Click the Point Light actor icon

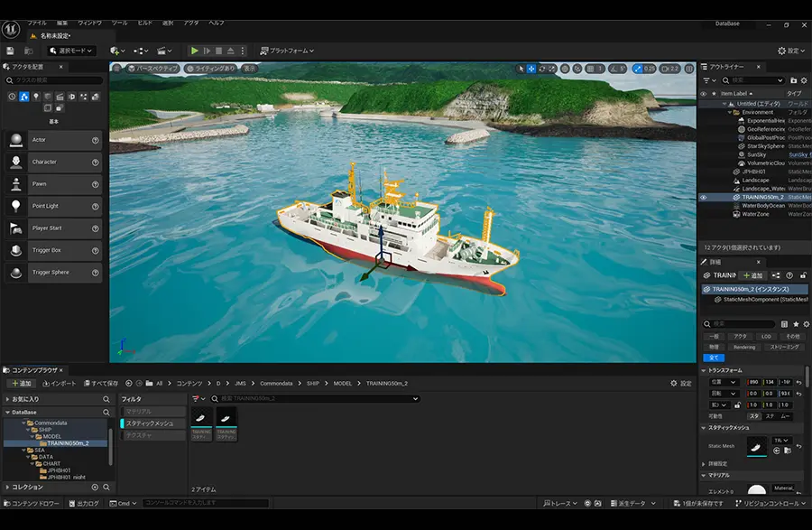point(16,206)
